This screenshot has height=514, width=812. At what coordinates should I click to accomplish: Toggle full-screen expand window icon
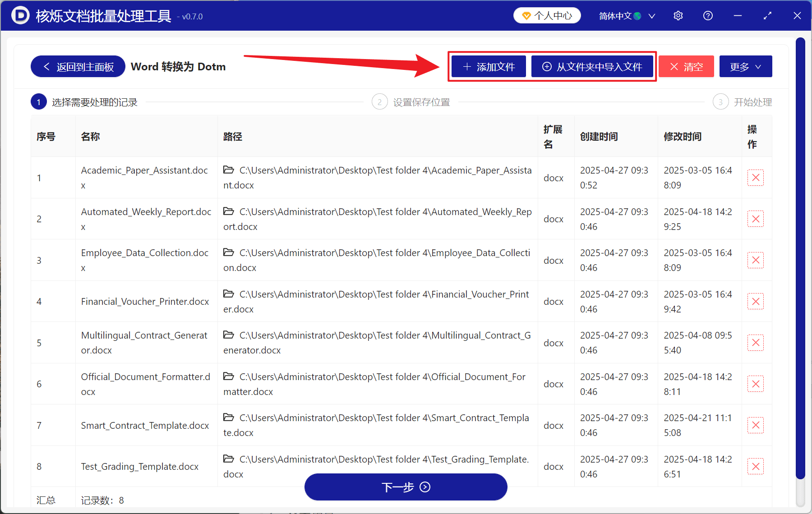click(767, 16)
